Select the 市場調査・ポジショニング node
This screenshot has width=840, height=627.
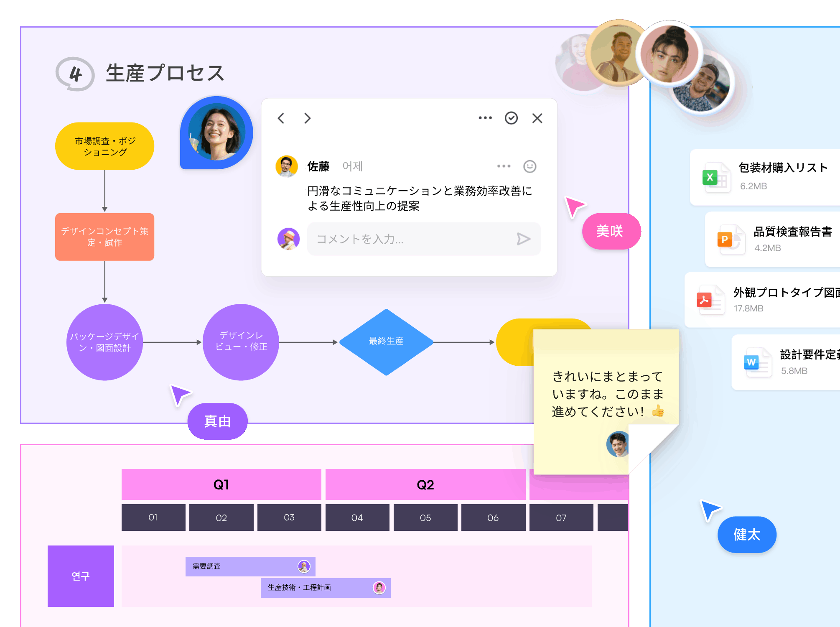point(104,146)
